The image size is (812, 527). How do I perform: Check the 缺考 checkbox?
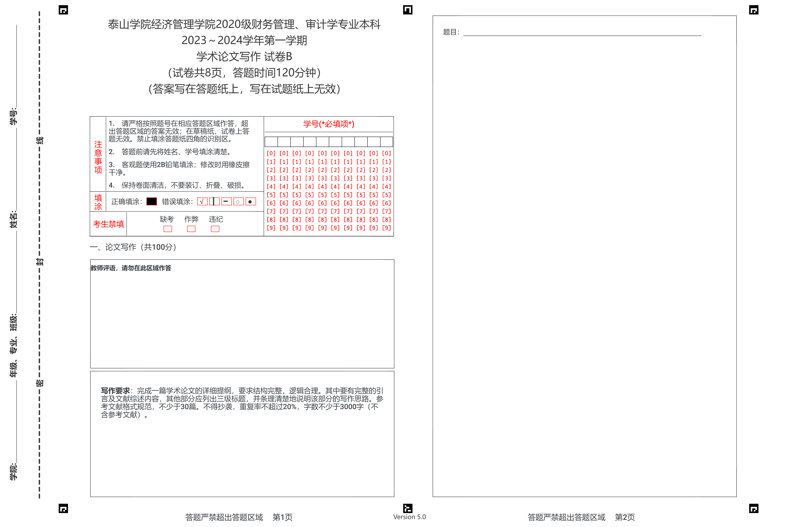[168, 229]
